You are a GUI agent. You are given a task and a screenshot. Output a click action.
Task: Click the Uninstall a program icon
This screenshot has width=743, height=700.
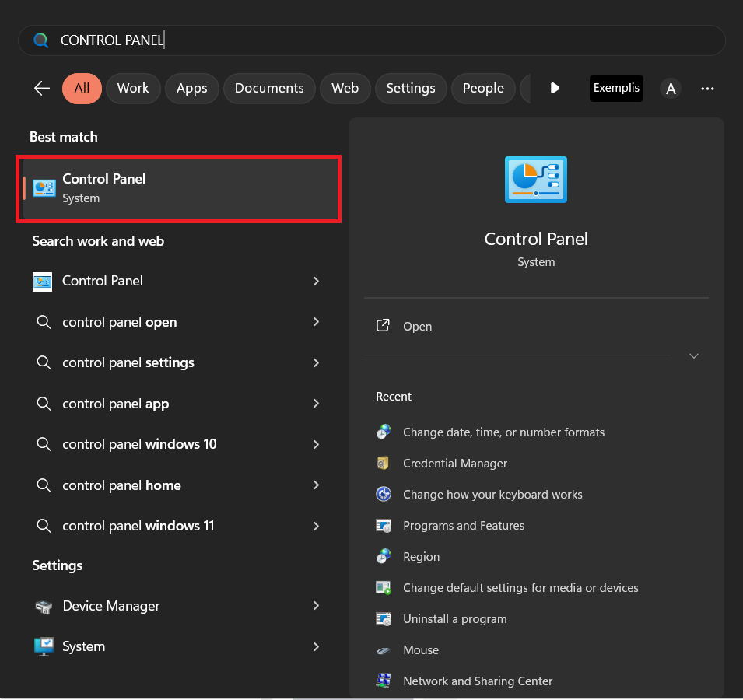point(384,618)
